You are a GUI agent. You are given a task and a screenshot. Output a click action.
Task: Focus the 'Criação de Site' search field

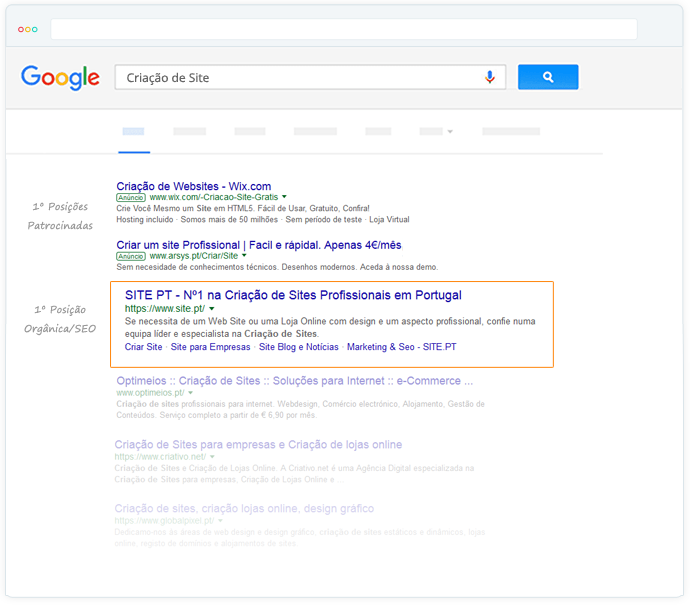(x=310, y=77)
